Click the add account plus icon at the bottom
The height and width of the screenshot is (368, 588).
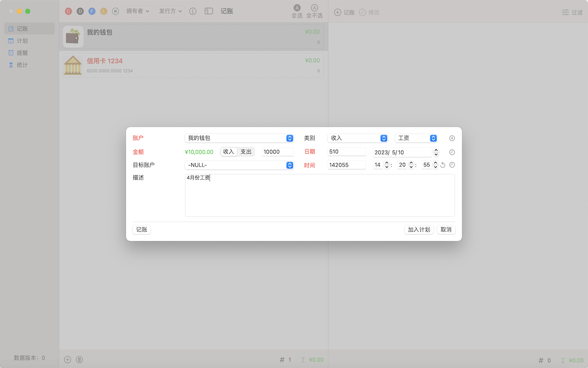[x=68, y=360]
